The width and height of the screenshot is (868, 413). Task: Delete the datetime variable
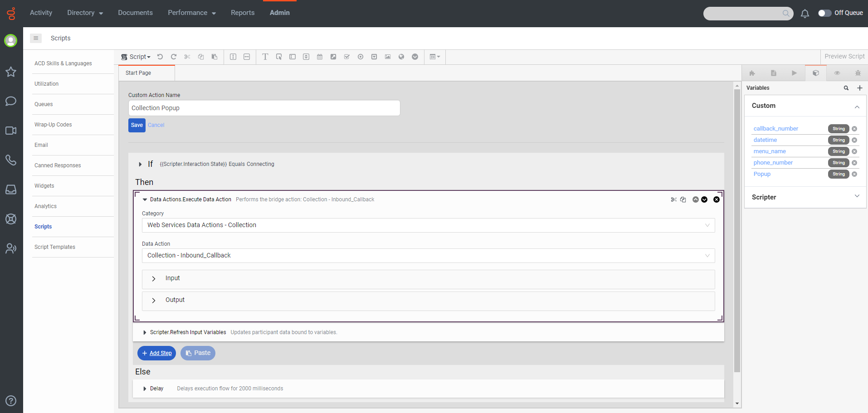tap(854, 140)
